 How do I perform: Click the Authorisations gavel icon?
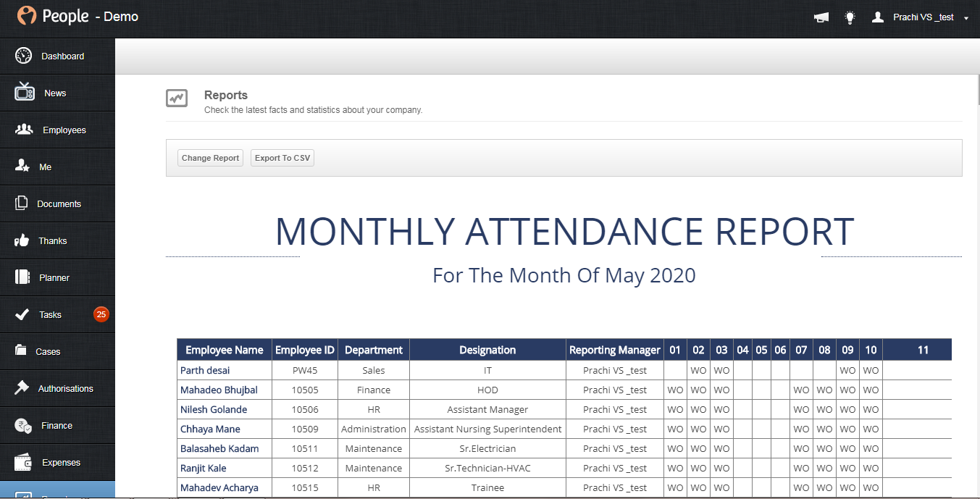[22, 387]
